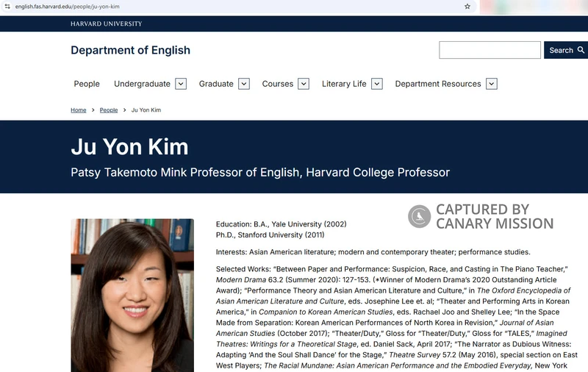Viewport: 588px width, 372px height.
Task: Expand the Literary Life submenu chevron
Action: click(x=377, y=84)
